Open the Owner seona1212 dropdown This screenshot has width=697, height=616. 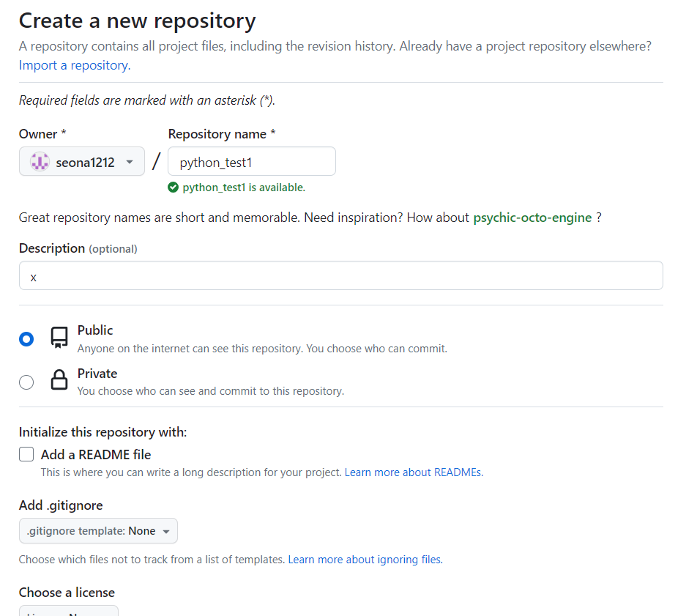[82, 161]
